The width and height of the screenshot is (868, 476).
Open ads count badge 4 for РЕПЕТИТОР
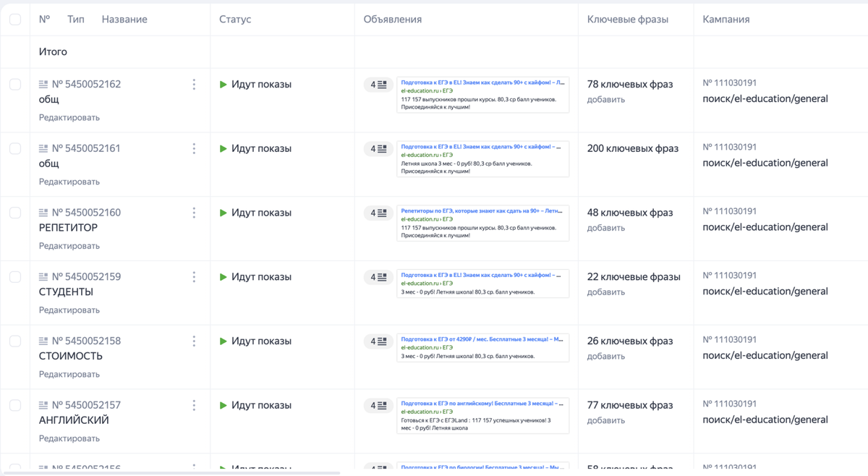pyautogui.click(x=378, y=213)
